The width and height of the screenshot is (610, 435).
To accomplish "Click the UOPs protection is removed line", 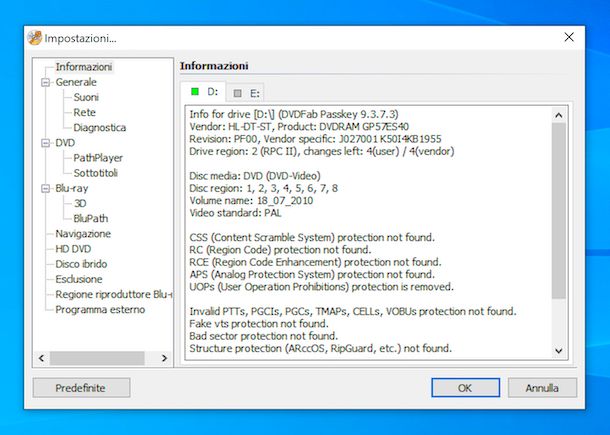I will tap(321, 287).
